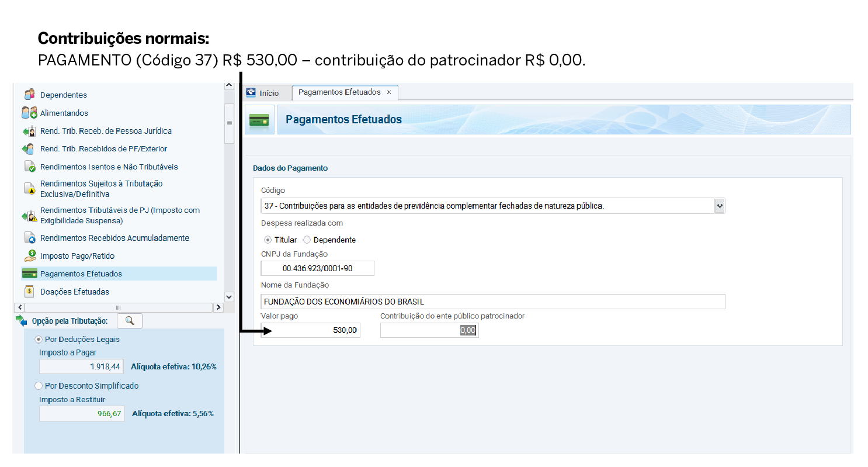Switch to the Início tab
This screenshot has height=467, width=868.
coord(268,93)
